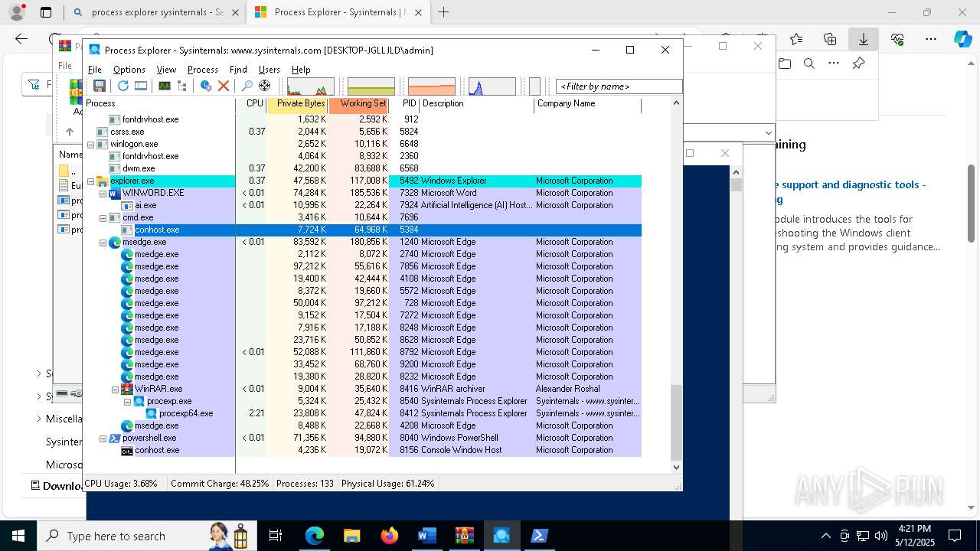Sort by the Working Set column header

click(358, 104)
